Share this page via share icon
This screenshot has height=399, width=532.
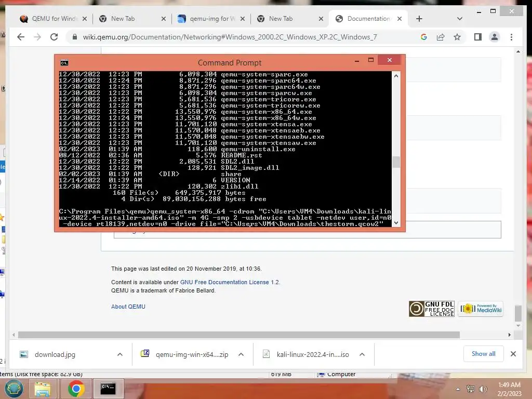pos(441,37)
